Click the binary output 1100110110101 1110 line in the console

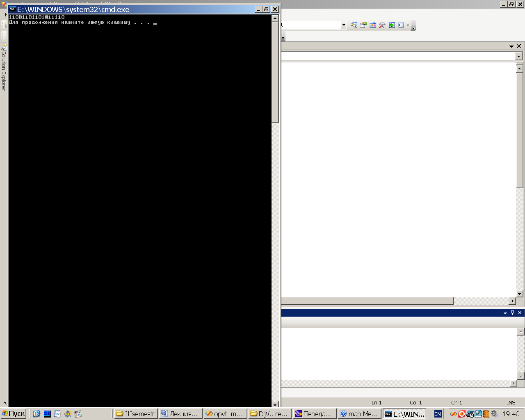37,17
